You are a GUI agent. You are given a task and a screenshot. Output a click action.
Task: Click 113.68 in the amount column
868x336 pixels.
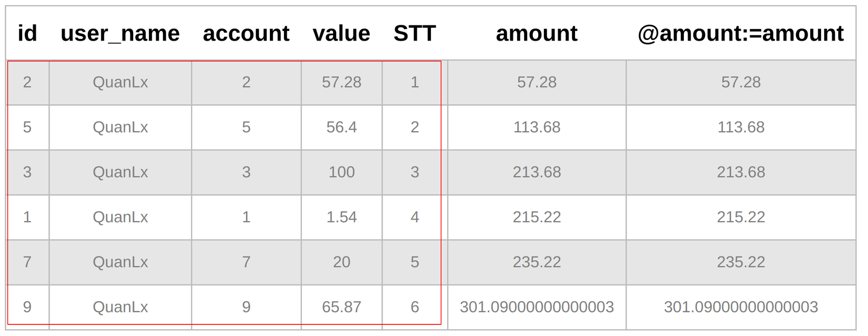[x=537, y=127]
